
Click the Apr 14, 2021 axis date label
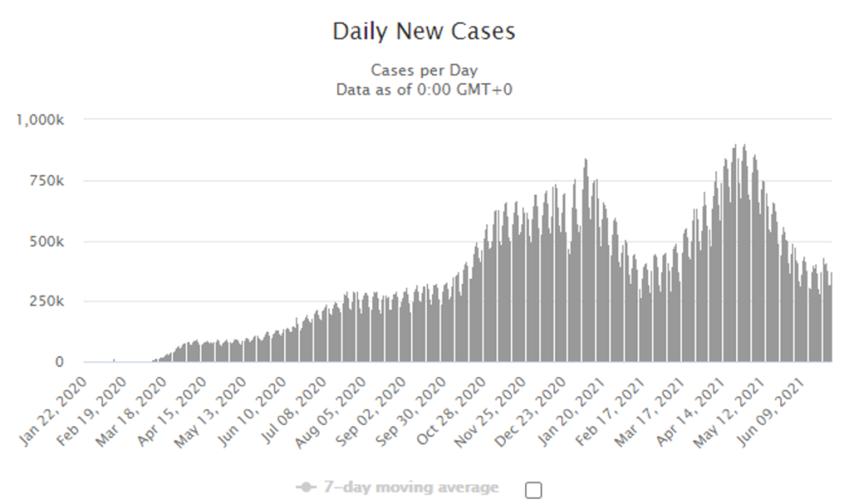click(691, 411)
